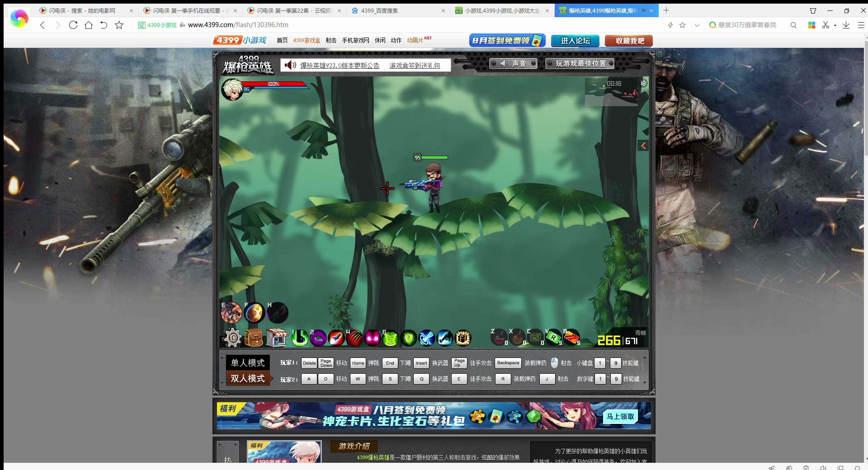Image resolution: width=868 pixels, height=470 pixels.
Task: Use the V green R card item
Action: point(553,337)
